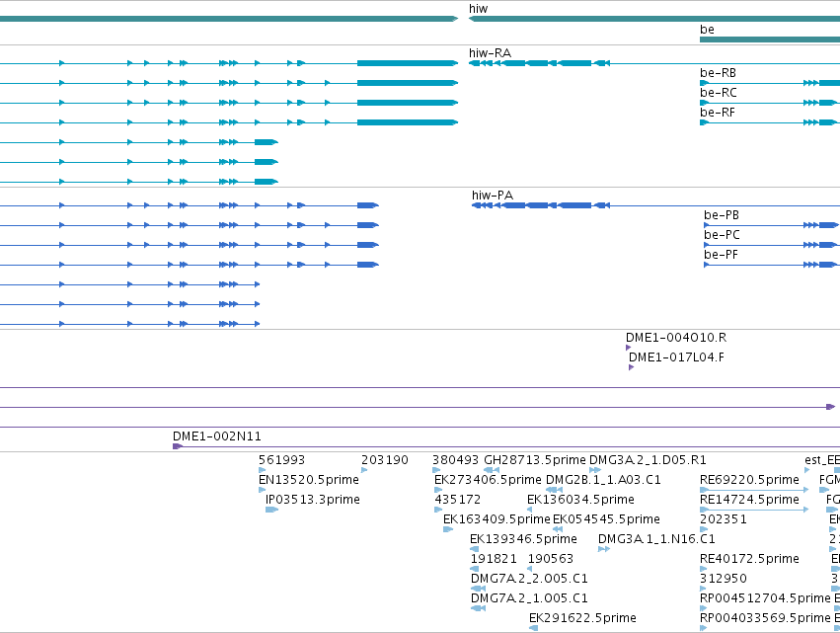
Task: Select EST 561993
Action: coord(281,460)
